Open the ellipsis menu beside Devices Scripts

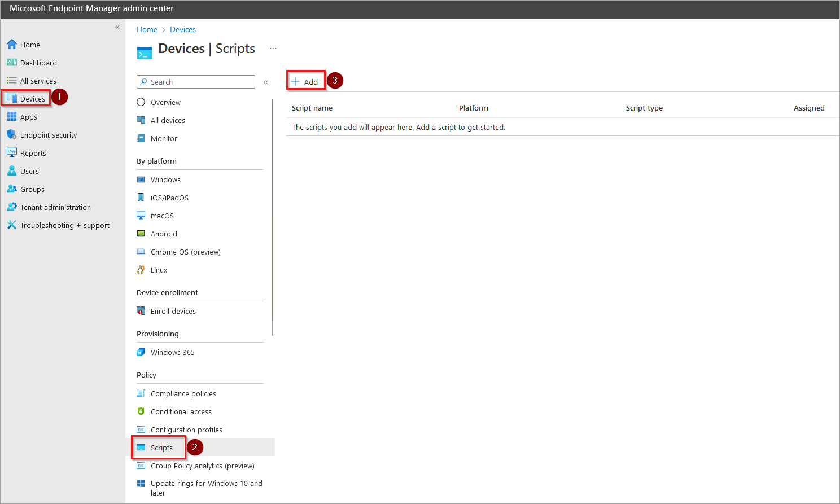point(273,49)
